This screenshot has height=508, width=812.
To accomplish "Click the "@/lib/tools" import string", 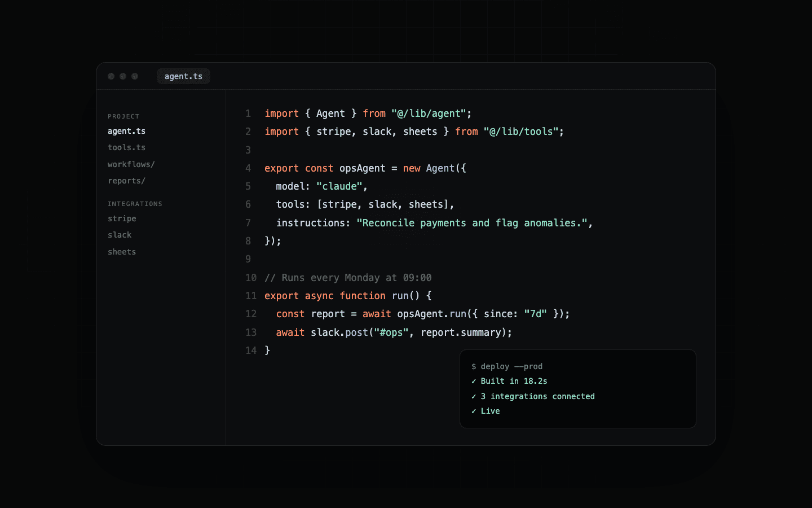I will coord(521,132).
